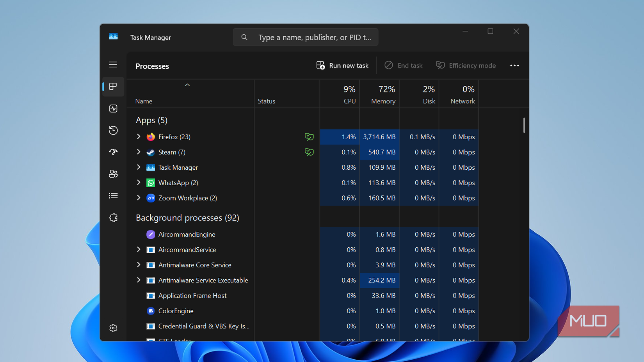Expand the Firefox process group
Screen dimensions: 644x362
pos(139,137)
